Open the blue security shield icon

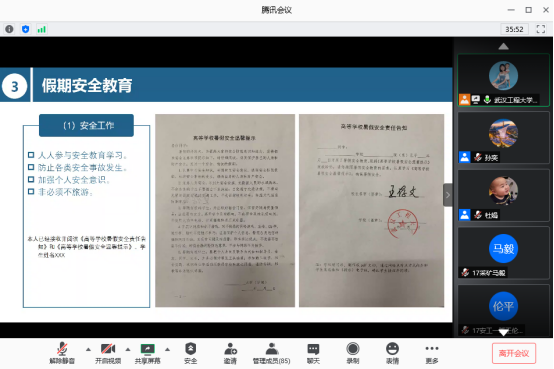pyautogui.click(x=25, y=29)
